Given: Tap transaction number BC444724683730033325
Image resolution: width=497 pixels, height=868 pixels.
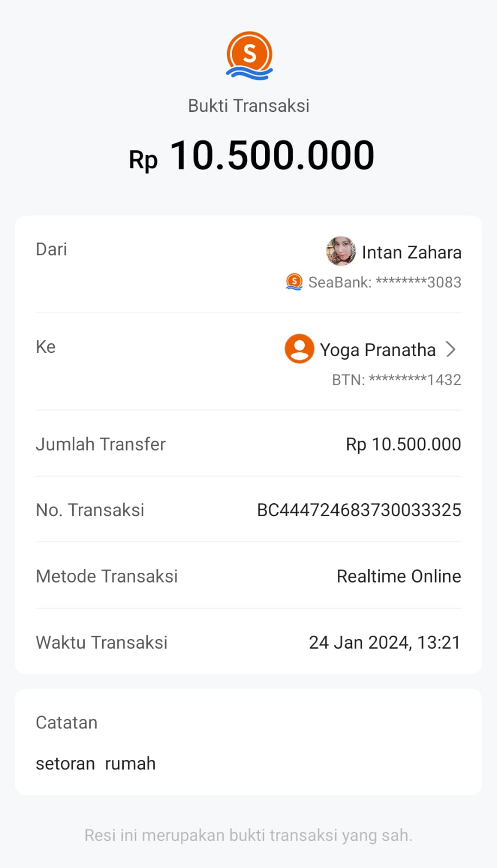Looking at the screenshot, I should pyautogui.click(x=359, y=510).
